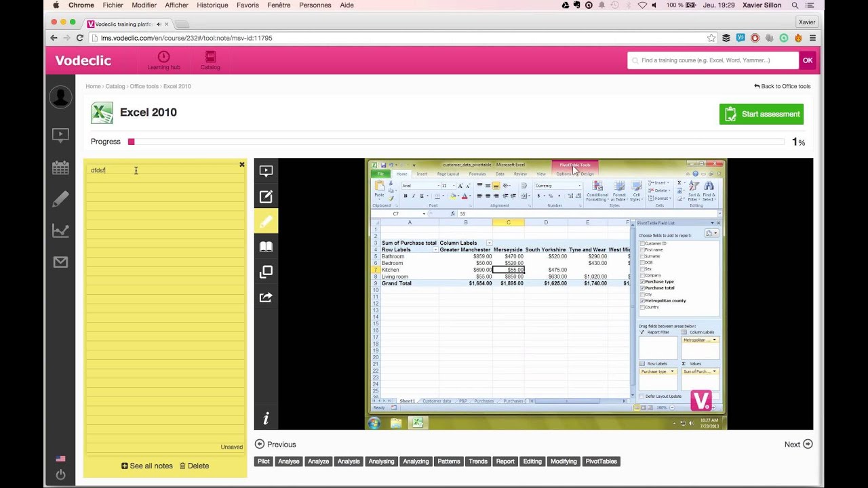Select the video player tool icon
The width and height of the screenshot is (868, 488).
[x=266, y=171]
